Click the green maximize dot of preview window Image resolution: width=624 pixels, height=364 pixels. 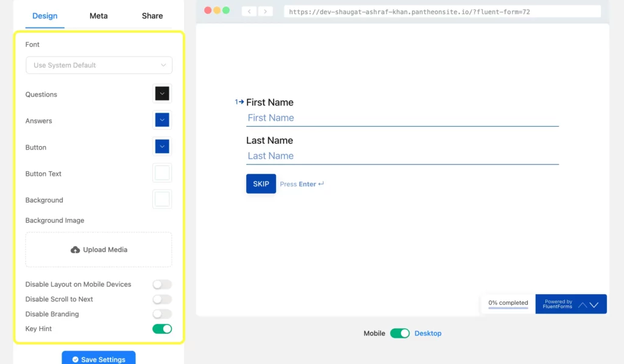point(226,10)
